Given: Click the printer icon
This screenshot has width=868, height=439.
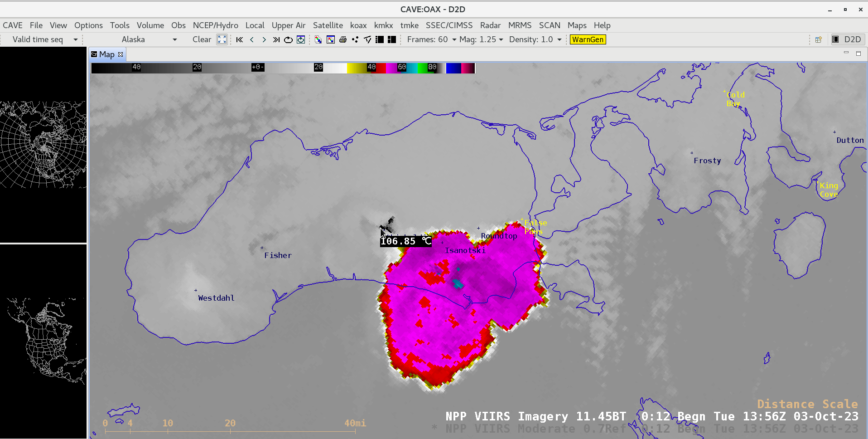Looking at the screenshot, I should pyautogui.click(x=343, y=39).
